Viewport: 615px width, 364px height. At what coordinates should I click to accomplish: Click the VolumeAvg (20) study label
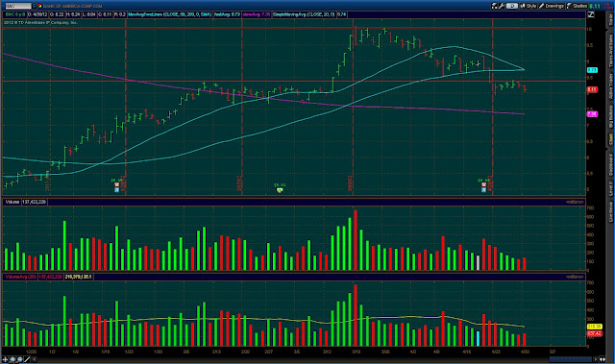tap(20, 277)
